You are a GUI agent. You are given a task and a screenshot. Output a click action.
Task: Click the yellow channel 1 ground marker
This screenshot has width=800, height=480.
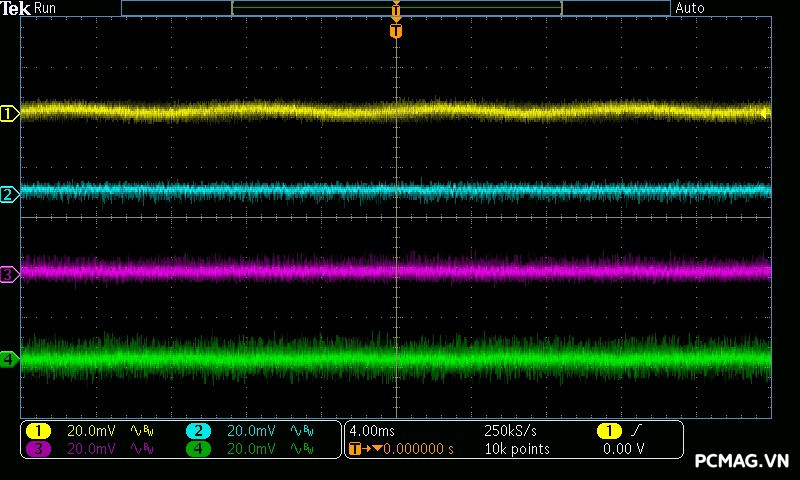[x=9, y=114]
